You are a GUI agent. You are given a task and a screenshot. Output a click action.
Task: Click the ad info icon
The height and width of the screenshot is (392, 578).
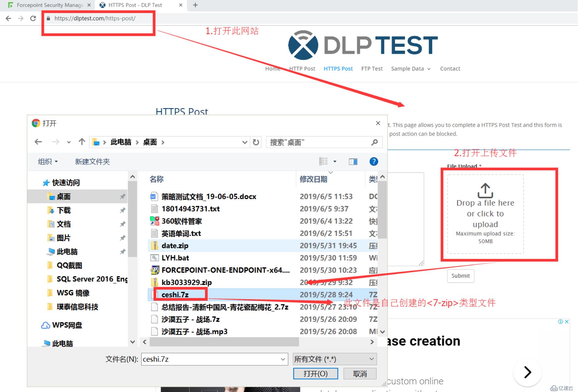click(x=560, y=321)
